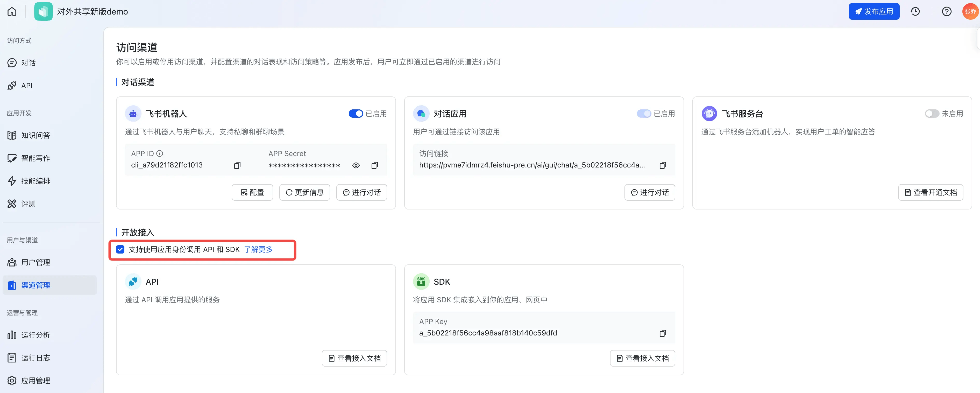Open 评测 in the sidebar
Screen dimensions: 980x393
click(x=49, y=203)
